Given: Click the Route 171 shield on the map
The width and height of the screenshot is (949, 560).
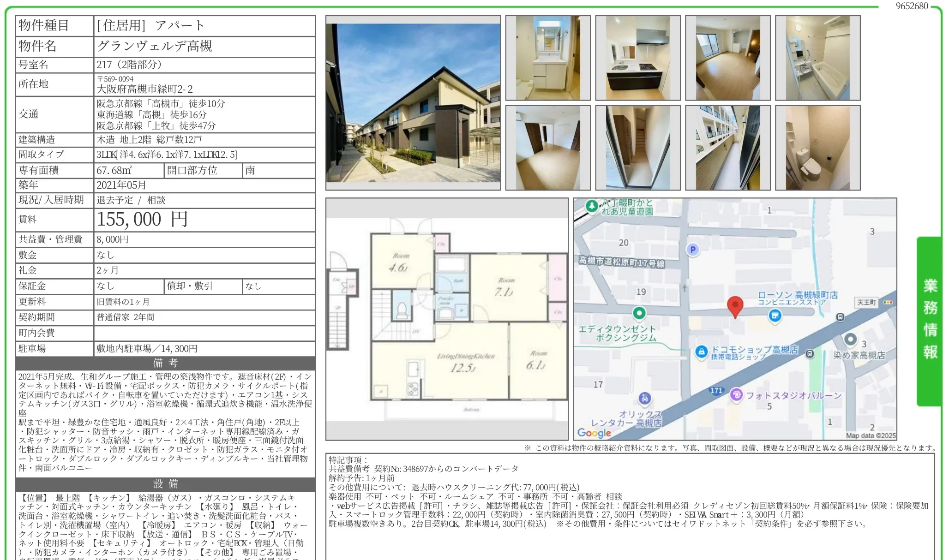Looking at the screenshot, I should coord(716,391).
